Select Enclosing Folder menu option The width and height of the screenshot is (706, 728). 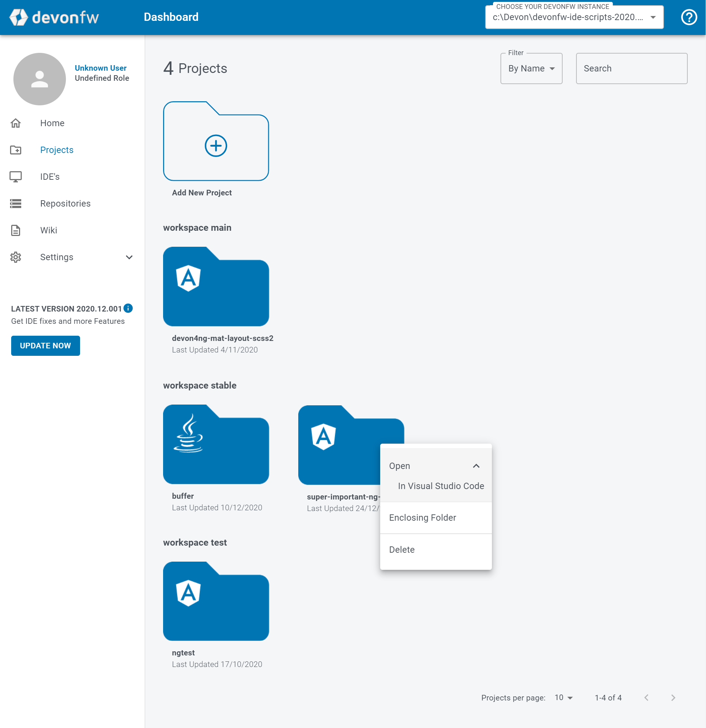pos(422,517)
